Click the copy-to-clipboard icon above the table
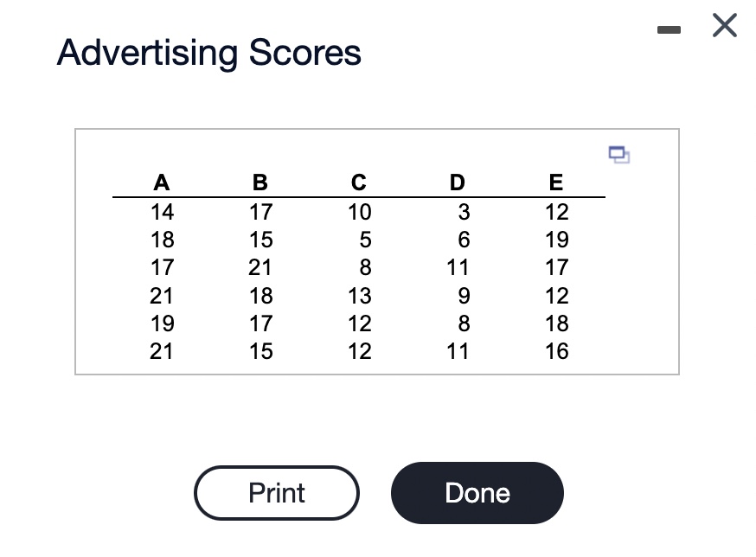 click(x=618, y=155)
